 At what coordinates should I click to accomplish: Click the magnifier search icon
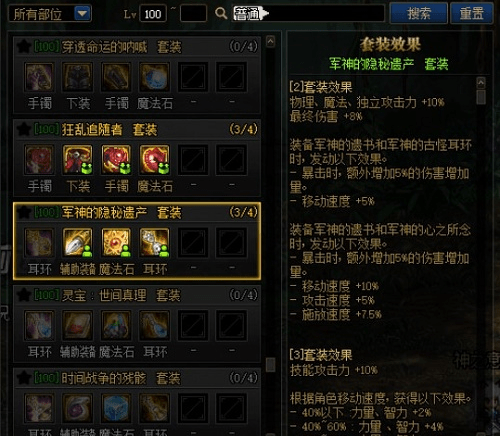[221, 14]
